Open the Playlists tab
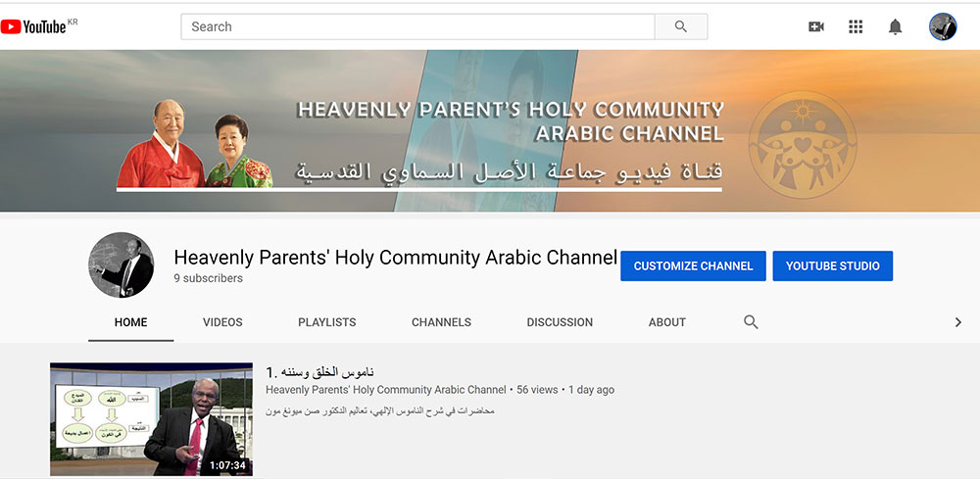This screenshot has height=479, width=980. [x=326, y=322]
